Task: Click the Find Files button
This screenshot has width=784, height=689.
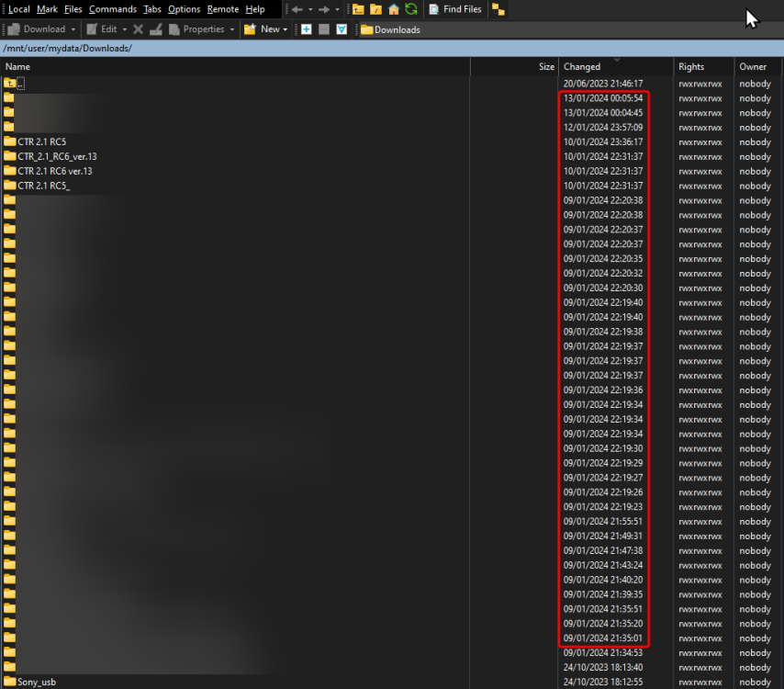Action: [455, 9]
